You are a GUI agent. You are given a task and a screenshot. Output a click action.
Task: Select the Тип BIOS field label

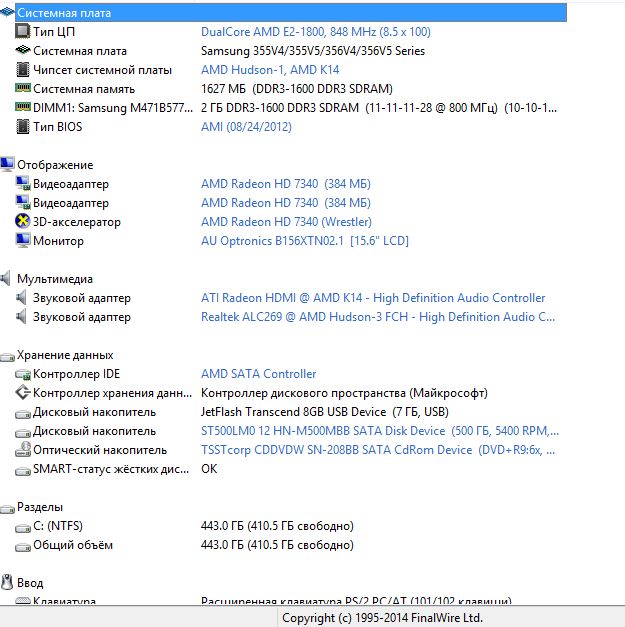(58, 127)
